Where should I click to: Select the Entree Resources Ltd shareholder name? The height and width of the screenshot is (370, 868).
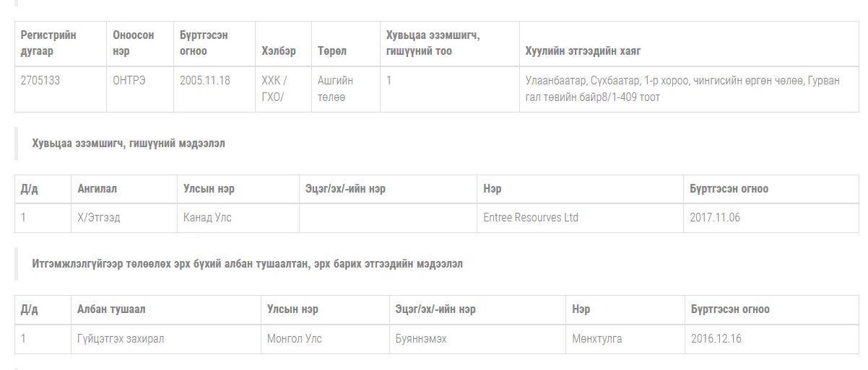pyautogui.click(x=531, y=218)
